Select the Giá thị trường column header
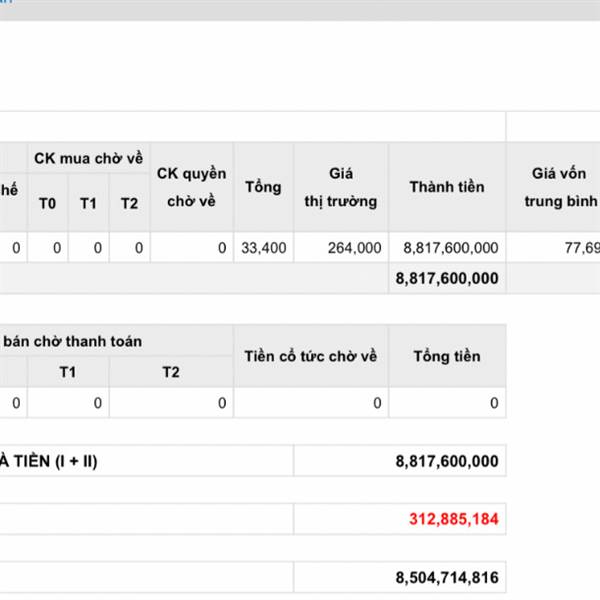Image resolution: width=600 pixels, height=600 pixels. tap(340, 187)
